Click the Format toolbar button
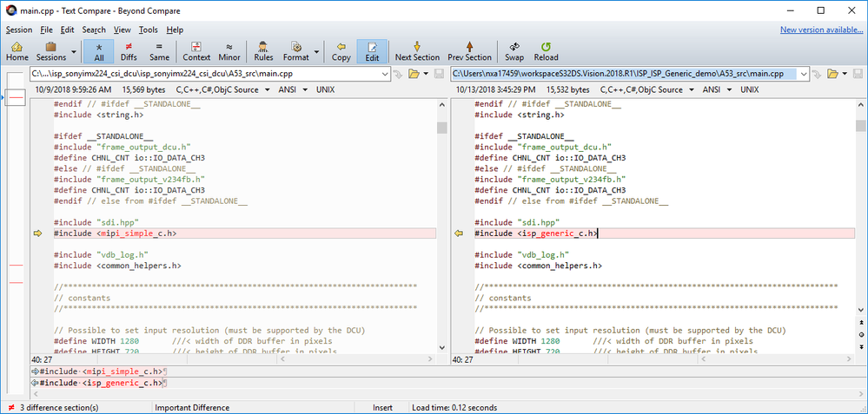 pyautogui.click(x=296, y=51)
